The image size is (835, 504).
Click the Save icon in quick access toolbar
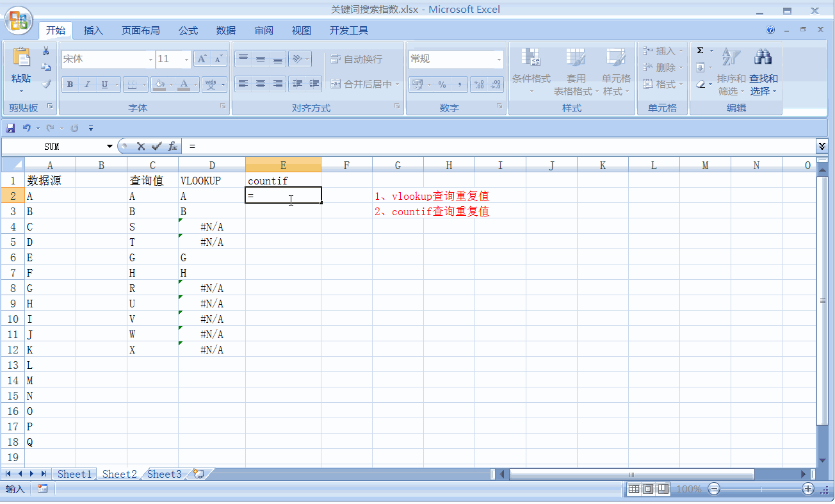pos(10,128)
